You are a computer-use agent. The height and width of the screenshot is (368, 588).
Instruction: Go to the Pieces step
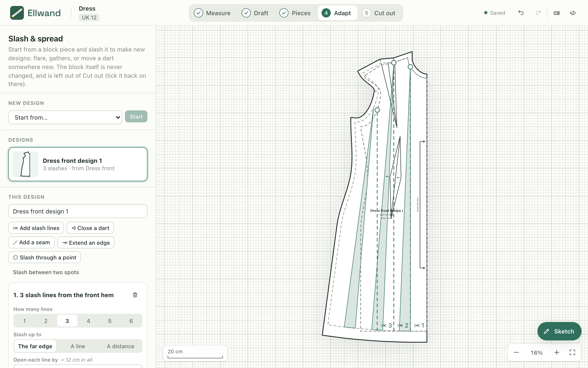(x=295, y=13)
